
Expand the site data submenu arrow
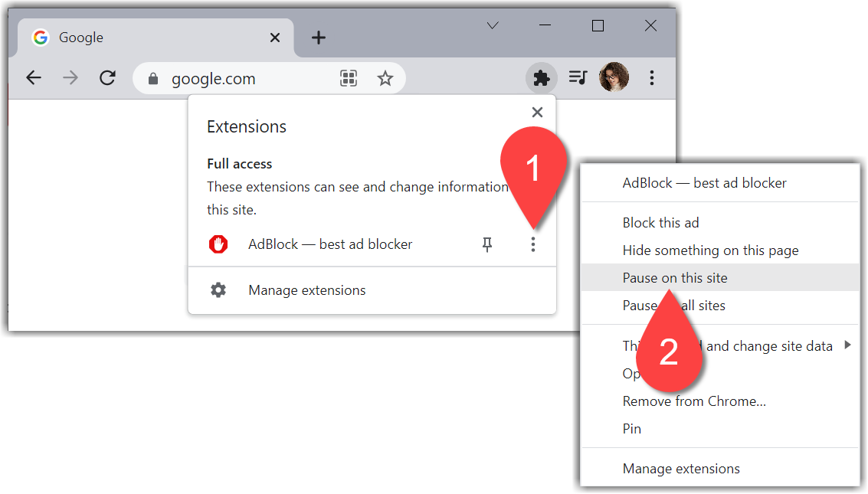[847, 345]
